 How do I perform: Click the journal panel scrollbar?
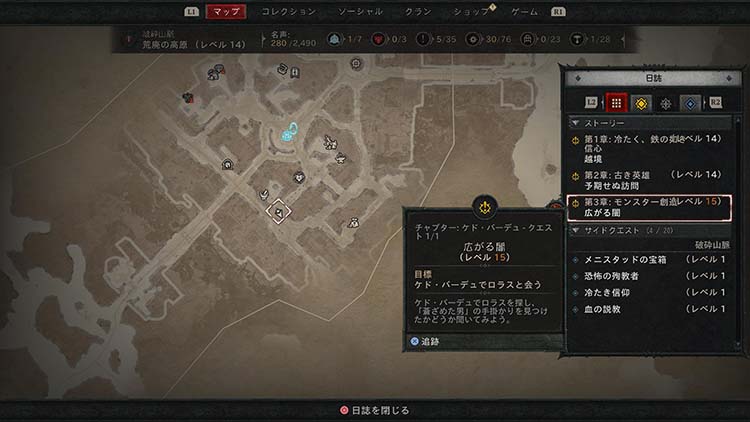coord(738,232)
